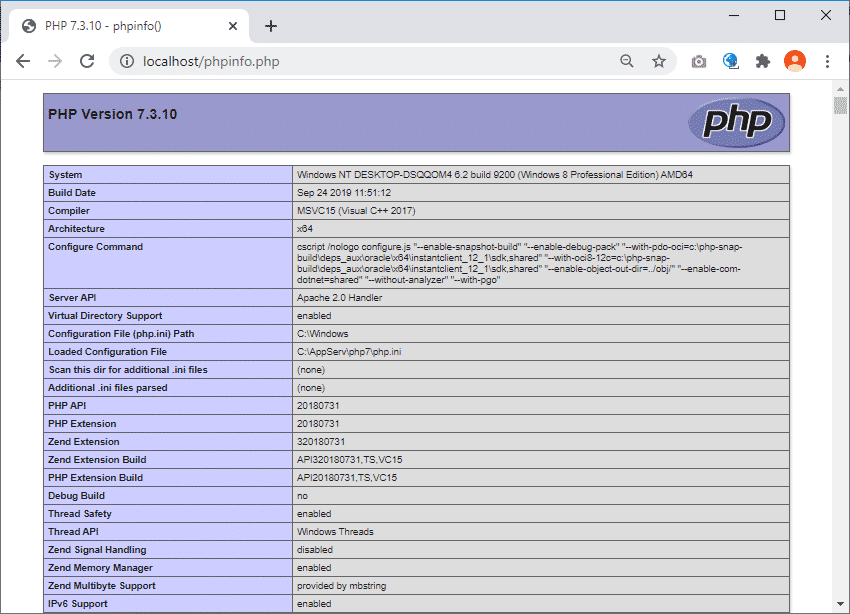
Task: Click the Loaded Configuration File path value
Action: [x=349, y=352]
